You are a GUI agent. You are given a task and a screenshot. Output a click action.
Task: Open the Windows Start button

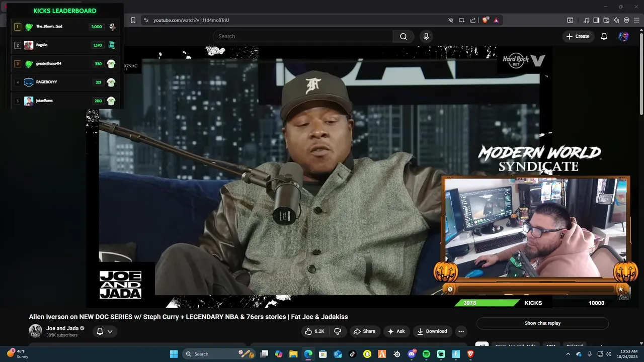point(174,354)
